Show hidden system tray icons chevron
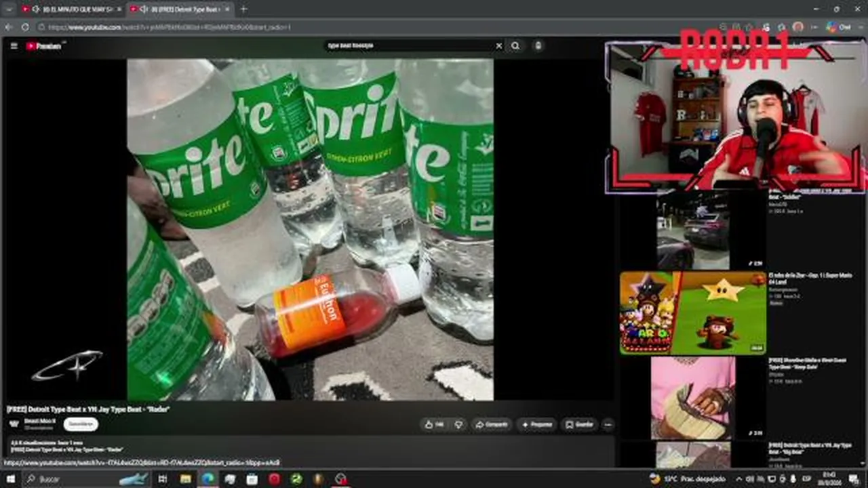The width and height of the screenshot is (868, 488). click(x=740, y=479)
